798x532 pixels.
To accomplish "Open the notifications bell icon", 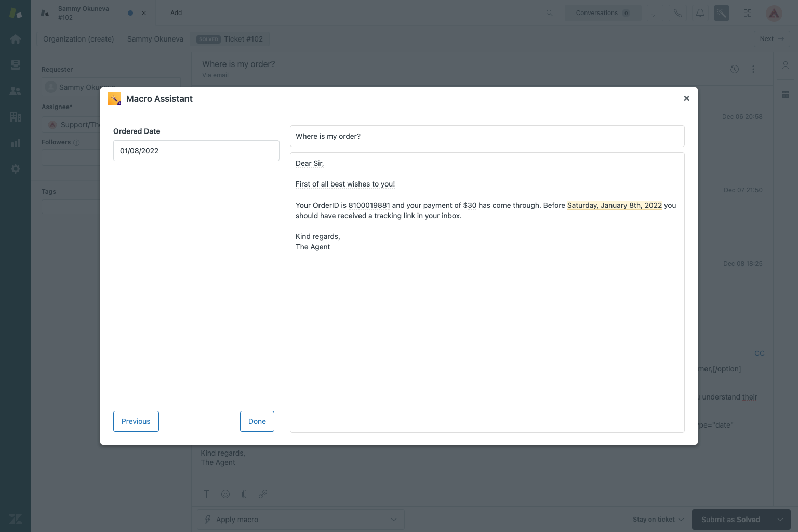I will (700, 13).
